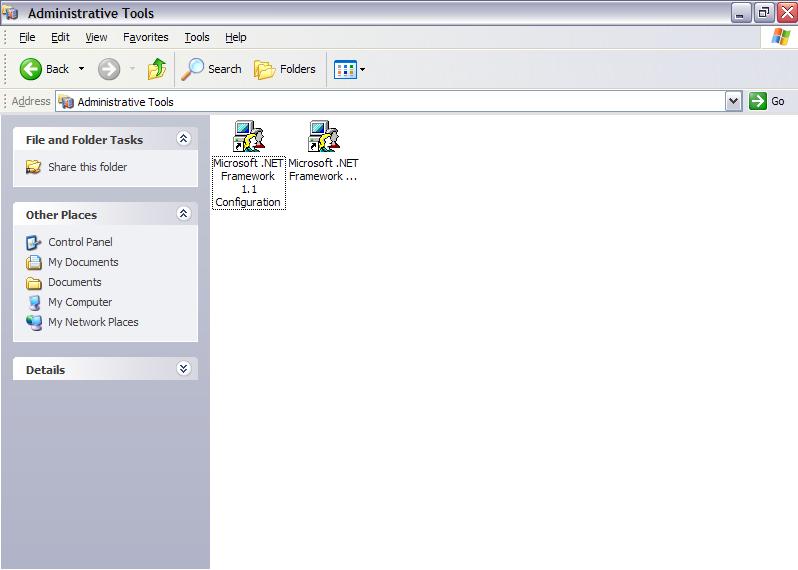Minimize the Administrative Tools window

pyautogui.click(x=741, y=13)
